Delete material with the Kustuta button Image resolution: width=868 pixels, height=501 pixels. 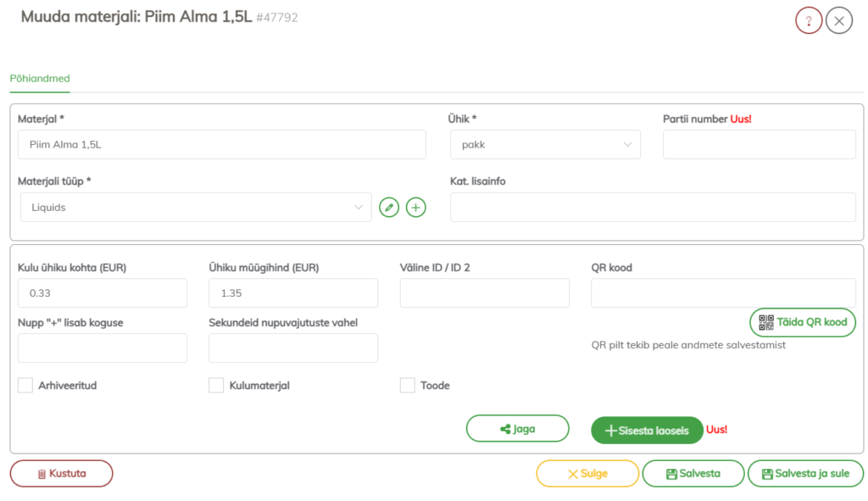[61, 474]
